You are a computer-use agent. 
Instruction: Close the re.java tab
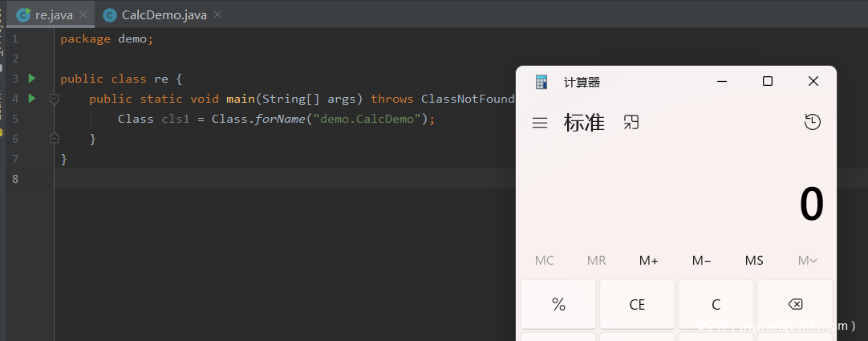[x=83, y=15]
